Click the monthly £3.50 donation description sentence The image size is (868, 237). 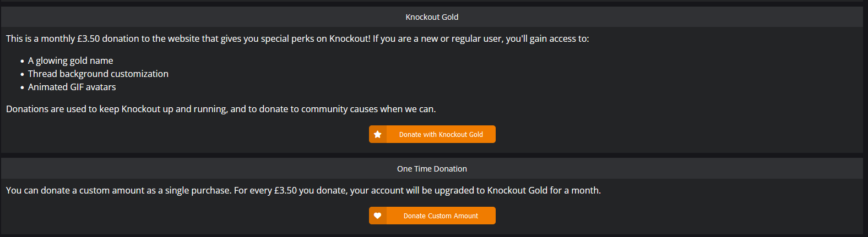[x=297, y=38]
